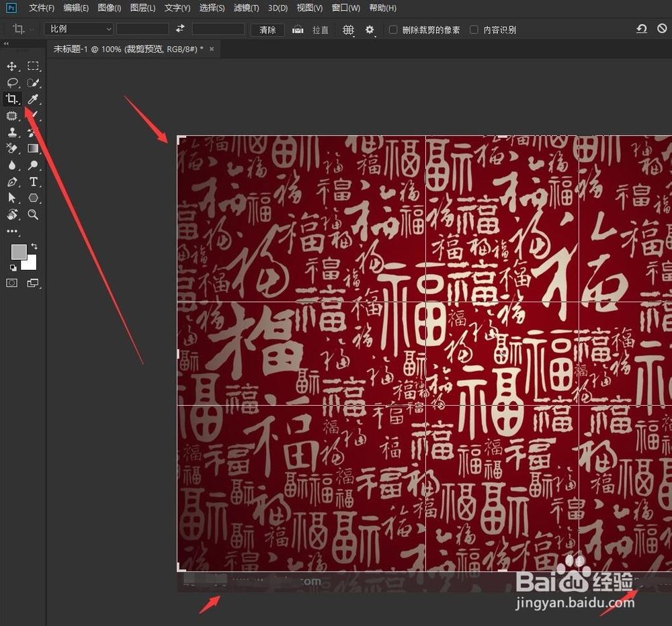Screen dimensions: 672x626
Task: Select the Lasso tool
Action: (12, 82)
